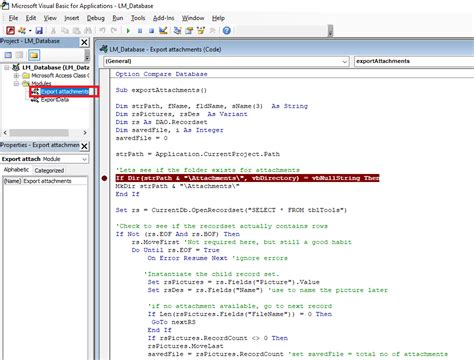Open the Object Browser toolbar icon

click(201, 31)
